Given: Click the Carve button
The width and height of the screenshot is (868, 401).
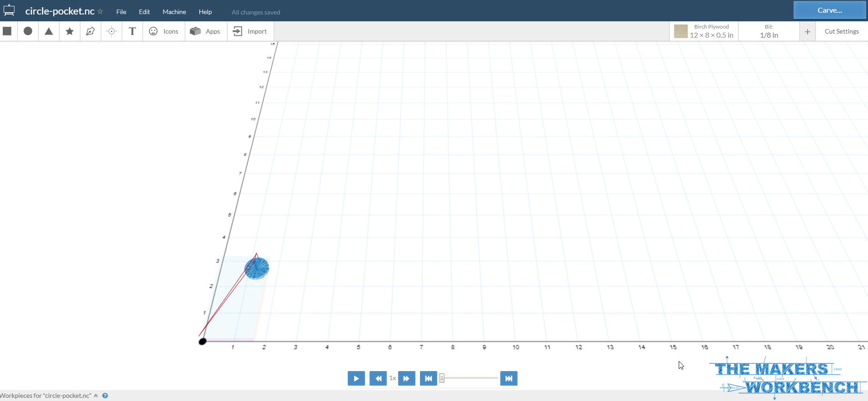Looking at the screenshot, I should tap(830, 10).
